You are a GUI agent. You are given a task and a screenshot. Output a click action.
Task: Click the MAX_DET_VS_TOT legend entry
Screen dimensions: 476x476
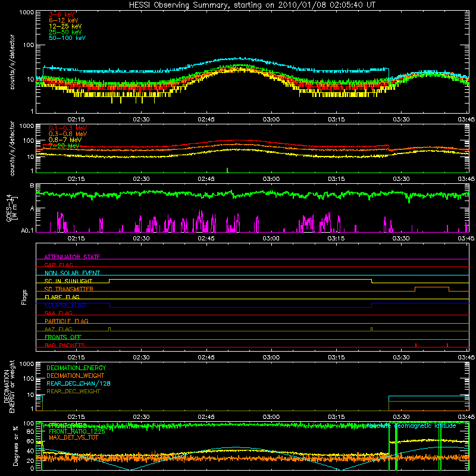coord(74,437)
